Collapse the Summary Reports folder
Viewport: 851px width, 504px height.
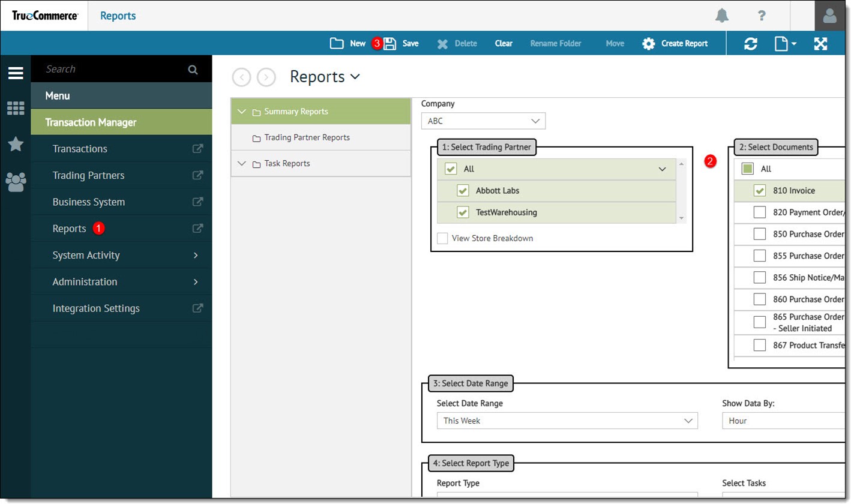pos(241,111)
